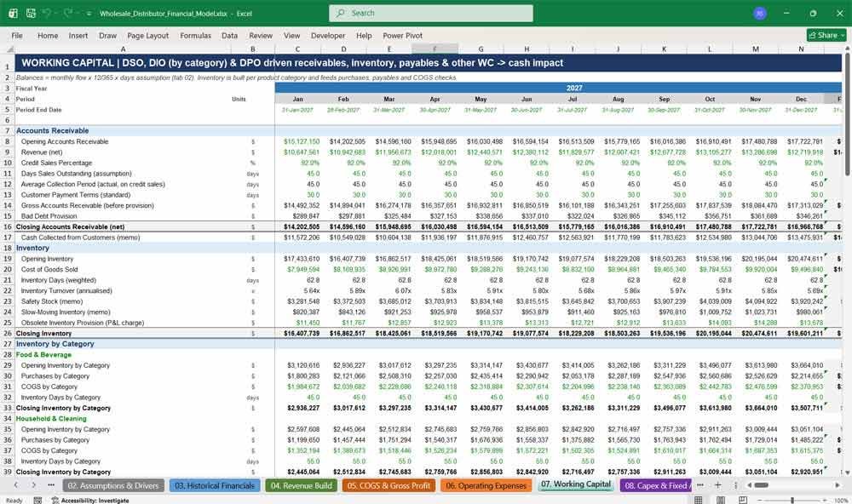
Task: Go to the 03. Historical Financials sheet
Action: [215, 485]
